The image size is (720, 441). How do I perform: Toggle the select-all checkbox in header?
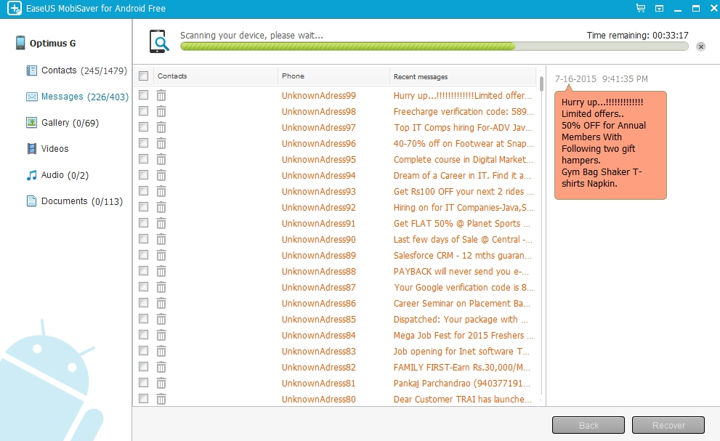click(x=144, y=76)
